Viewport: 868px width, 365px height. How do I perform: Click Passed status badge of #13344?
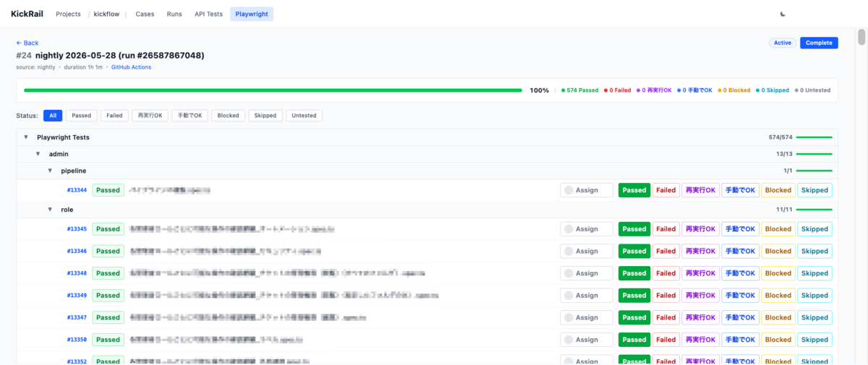click(108, 190)
